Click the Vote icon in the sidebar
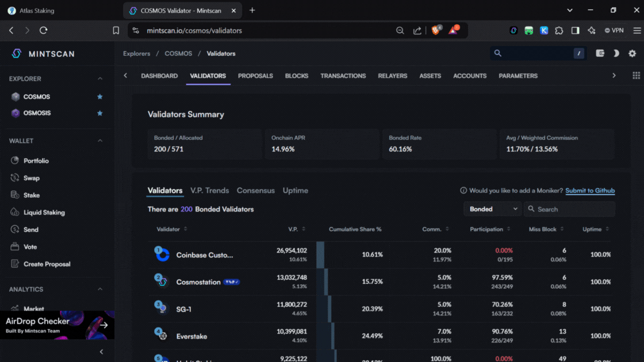Image resolution: width=644 pixels, height=362 pixels. [x=15, y=247]
